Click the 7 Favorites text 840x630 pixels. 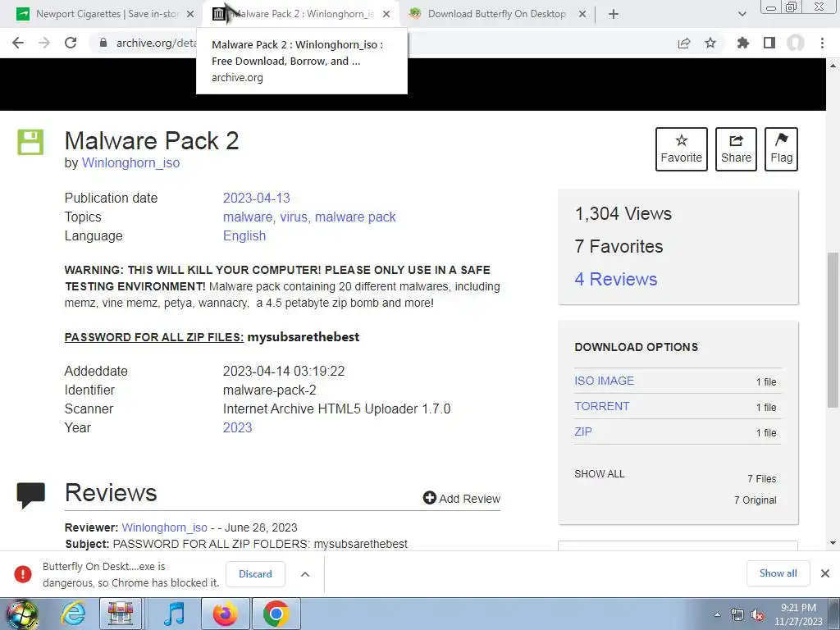(619, 246)
